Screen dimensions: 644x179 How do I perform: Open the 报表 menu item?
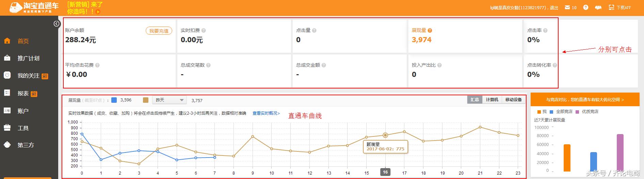pyautogui.click(x=23, y=93)
